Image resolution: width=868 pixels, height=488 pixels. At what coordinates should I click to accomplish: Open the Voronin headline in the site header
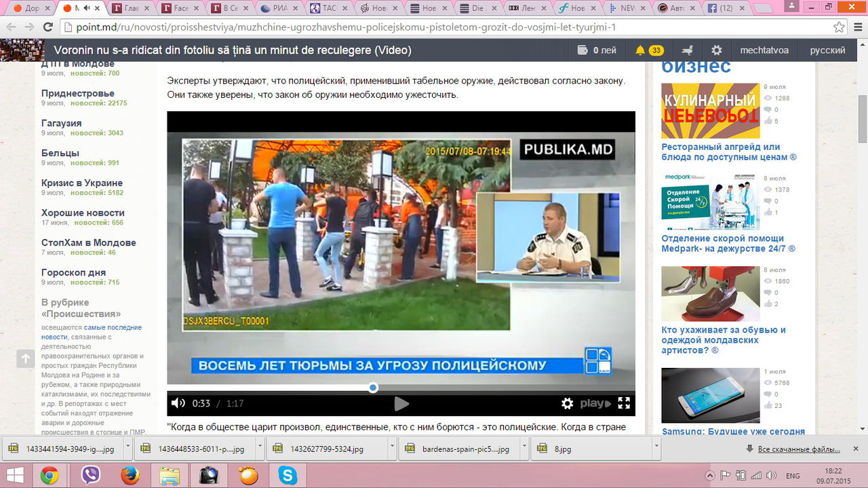pyautogui.click(x=233, y=50)
